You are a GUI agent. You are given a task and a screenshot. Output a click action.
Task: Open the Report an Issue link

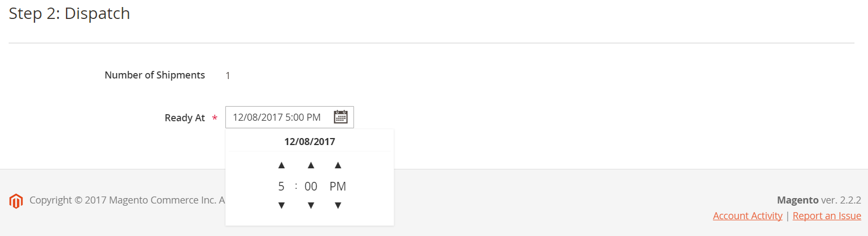(827, 215)
